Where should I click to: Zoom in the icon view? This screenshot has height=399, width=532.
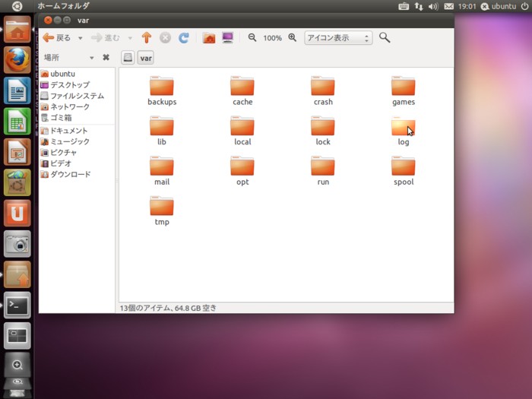tap(293, 38)
